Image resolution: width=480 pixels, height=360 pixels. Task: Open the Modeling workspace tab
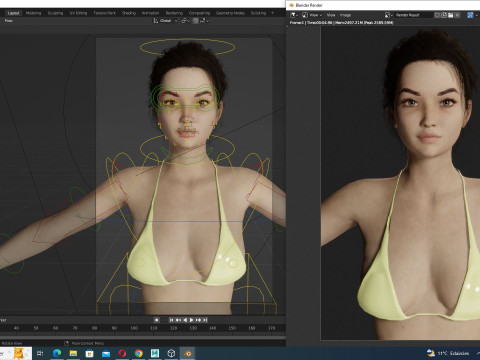click(33, 13)
